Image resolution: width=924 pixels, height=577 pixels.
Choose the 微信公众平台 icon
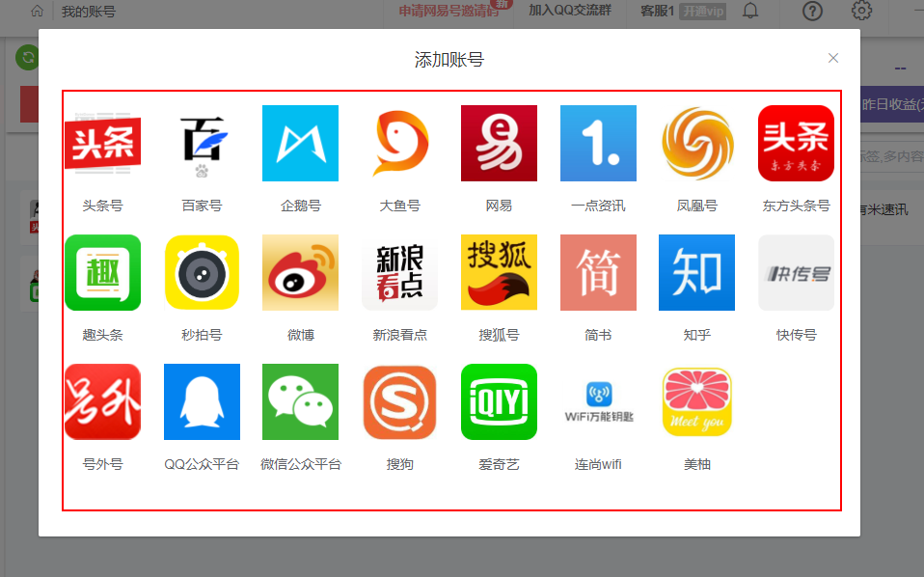click(x=300, y=402)
